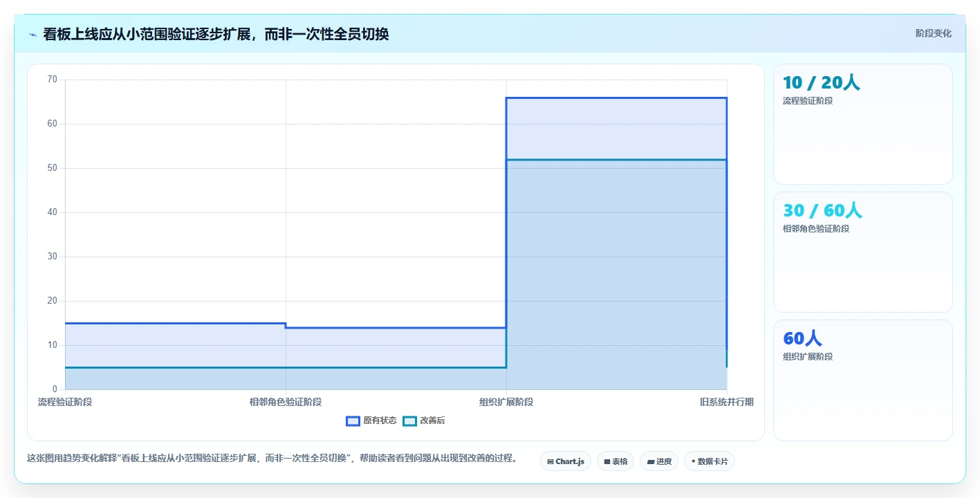Click the 流程验证阶段 x-axis label
The width and height of the screenshot is (980, 498).
[65, 402]
